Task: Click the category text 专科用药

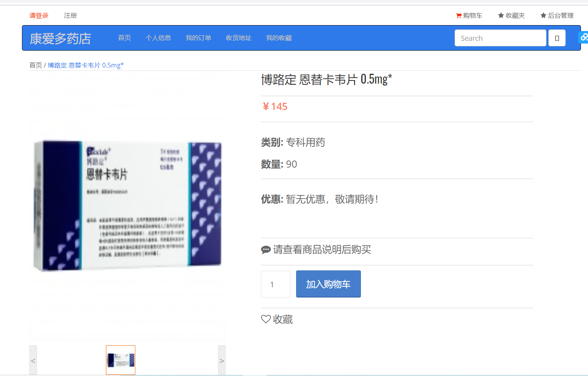Action: 306,142
